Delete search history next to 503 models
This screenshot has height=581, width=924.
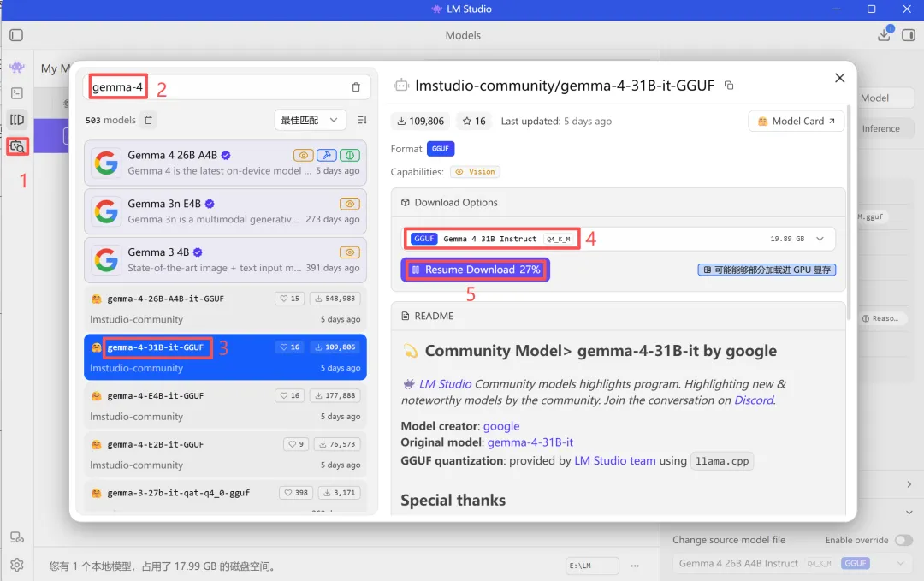149,120
